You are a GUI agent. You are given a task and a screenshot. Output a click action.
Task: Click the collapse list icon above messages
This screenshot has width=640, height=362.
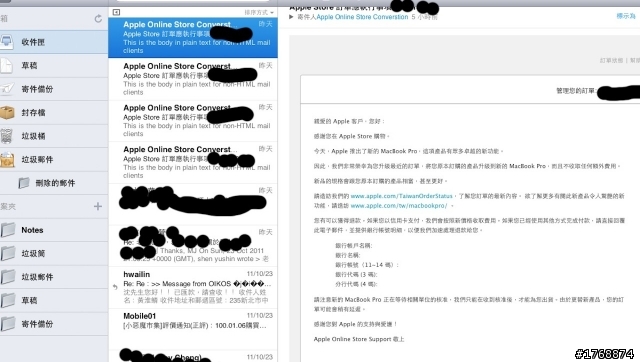tap(116, 12)
